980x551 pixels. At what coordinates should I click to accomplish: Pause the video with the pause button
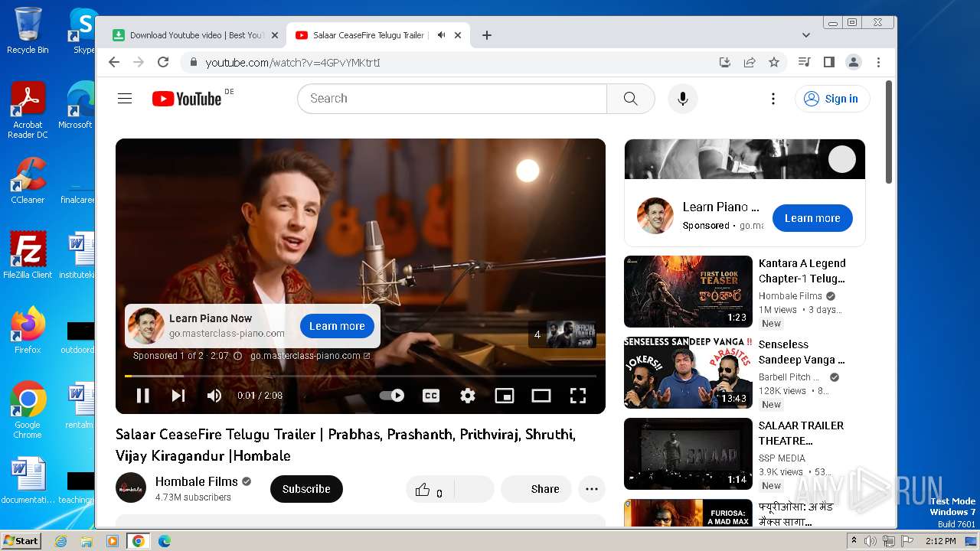pyautogui.click(x=142, y=396)
